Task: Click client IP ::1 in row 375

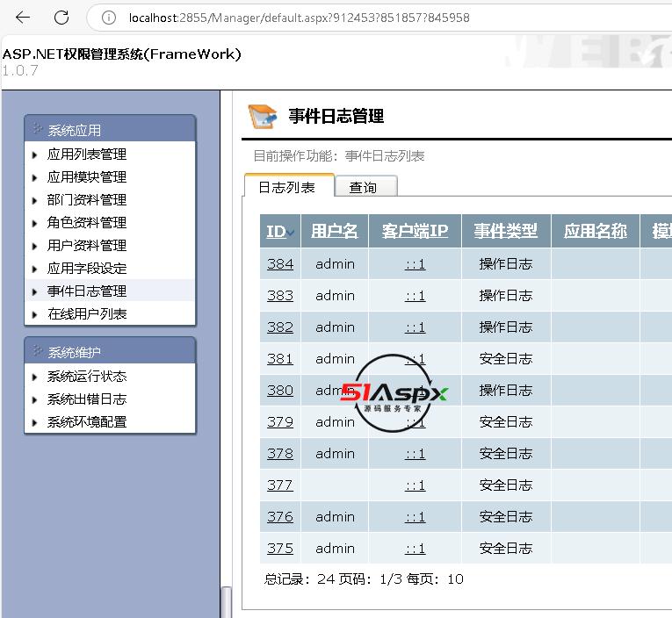Action: point(415,549)
